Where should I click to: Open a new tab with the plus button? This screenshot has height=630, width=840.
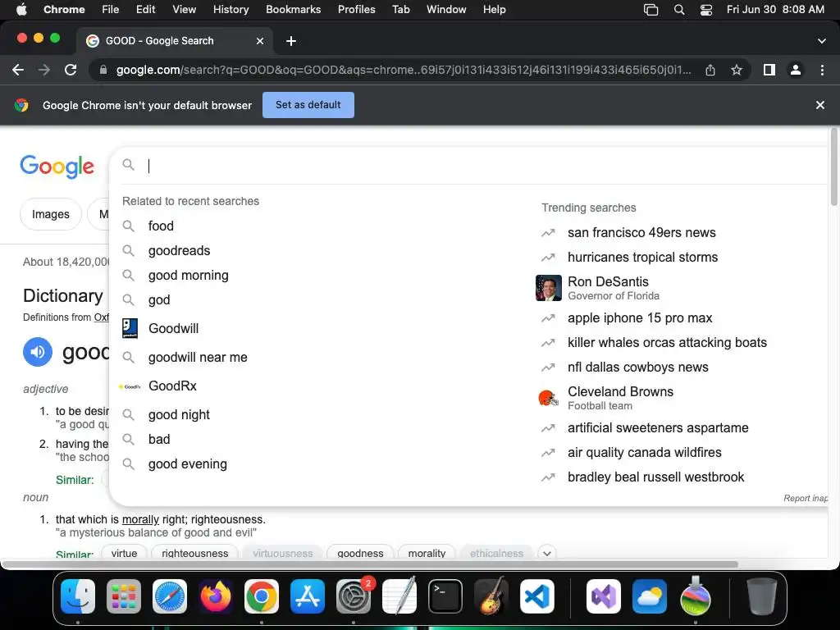point(291,41)
